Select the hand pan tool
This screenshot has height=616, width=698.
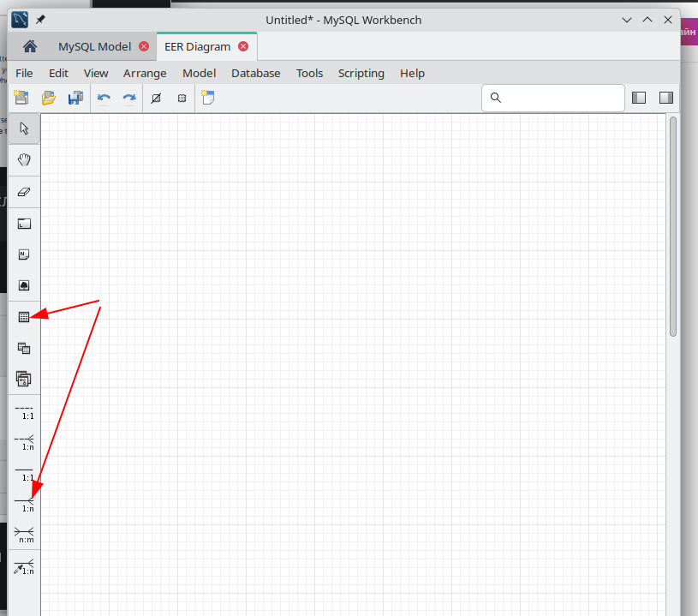[x=24, y=159]
